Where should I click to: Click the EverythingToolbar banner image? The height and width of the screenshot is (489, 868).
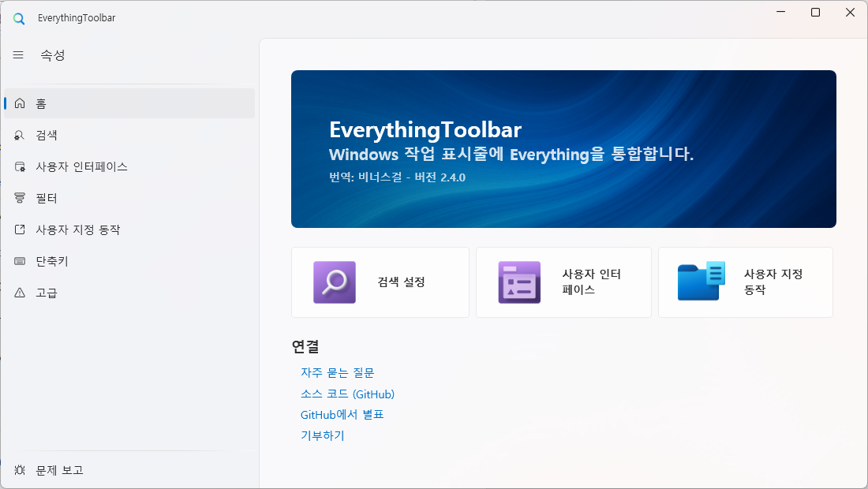click(563, 149)
